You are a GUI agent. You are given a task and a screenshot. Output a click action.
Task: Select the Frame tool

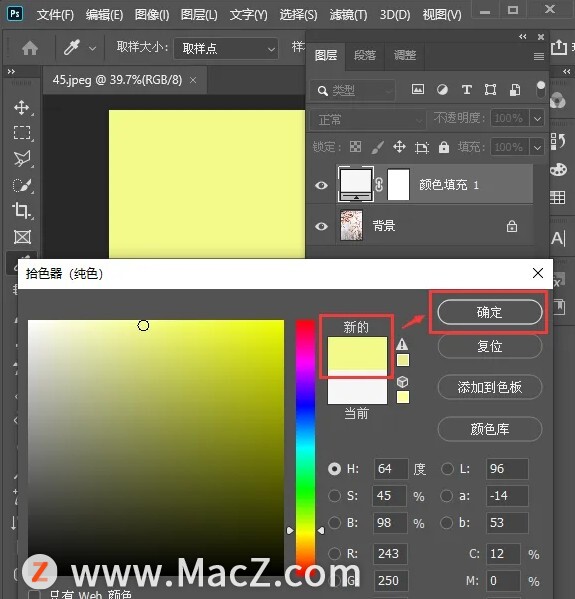tap(22, 237)
